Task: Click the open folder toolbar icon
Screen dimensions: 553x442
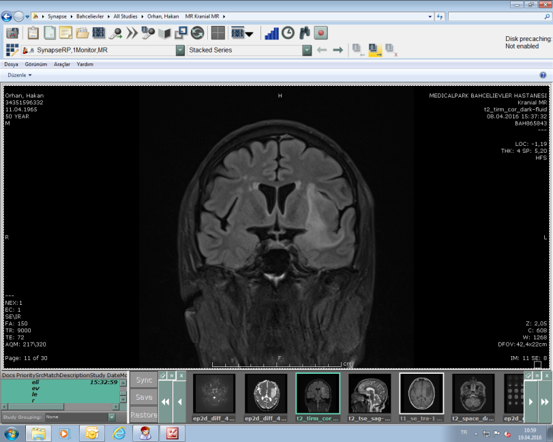Action: coord(82,33)
